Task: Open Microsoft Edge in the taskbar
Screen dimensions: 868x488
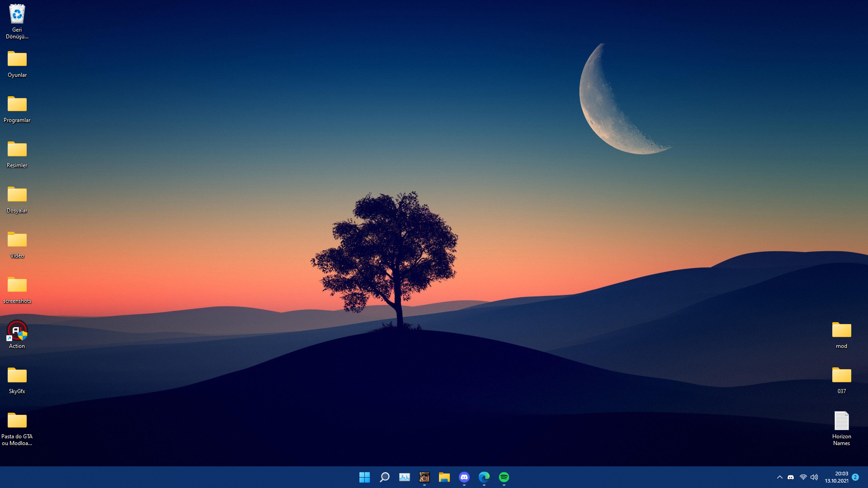Action: 484,477
